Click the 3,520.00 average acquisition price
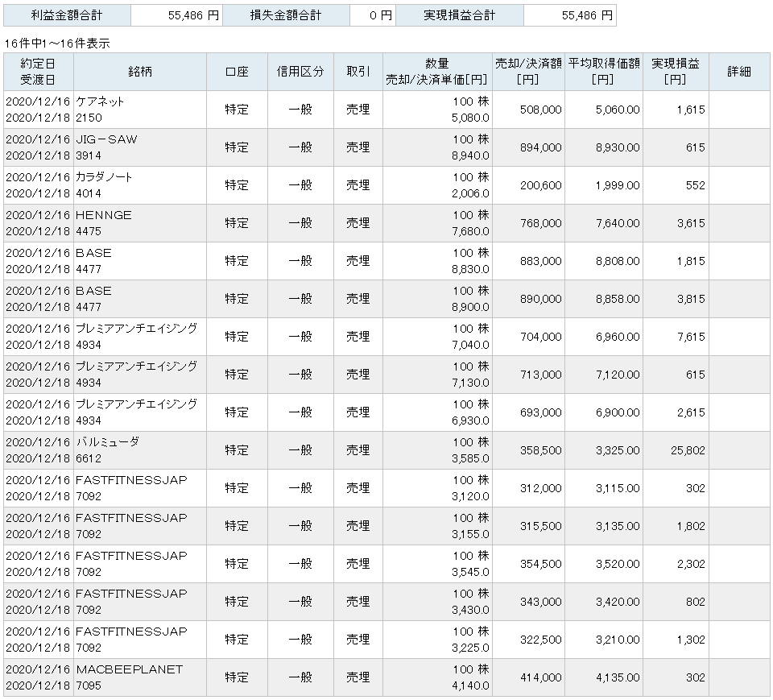This screenshot has width=773, height=700. (x=618, y=564)
